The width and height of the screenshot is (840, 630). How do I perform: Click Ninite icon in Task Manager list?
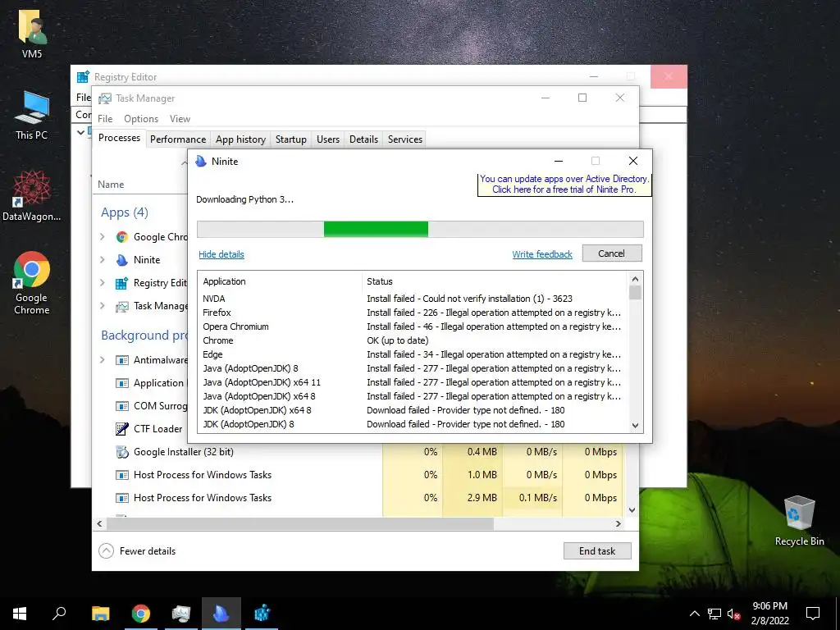click(122, 260)
